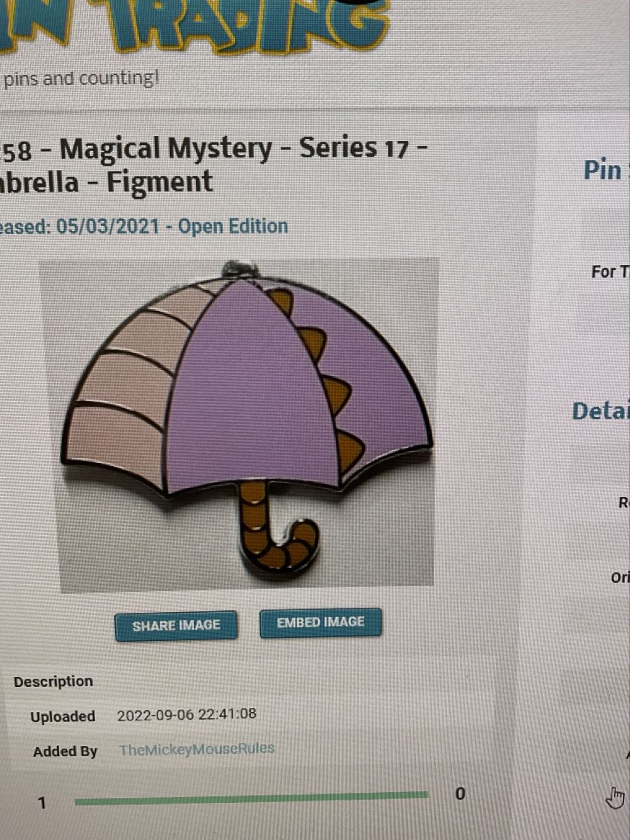Image resolution: width=630 pixels, height=840 pixels.
Task: Click the hand pointer icon in the corner
Action: (615, 797)
